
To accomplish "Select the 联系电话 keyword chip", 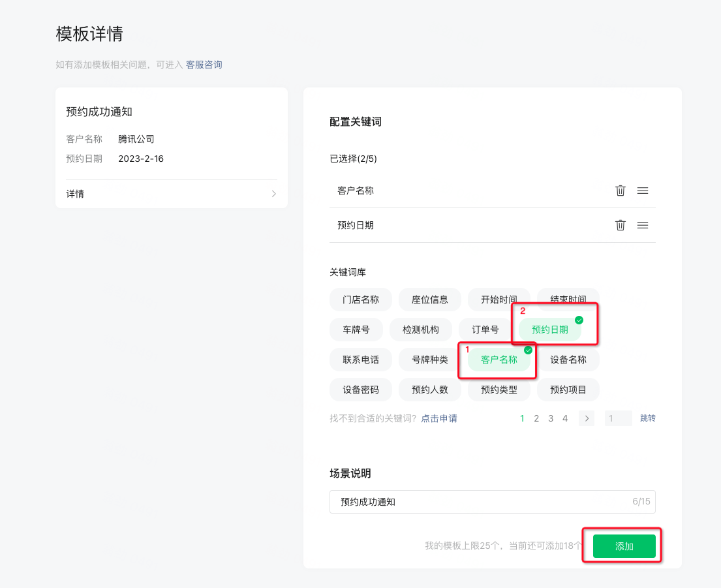I will click(x=360, y=360).
